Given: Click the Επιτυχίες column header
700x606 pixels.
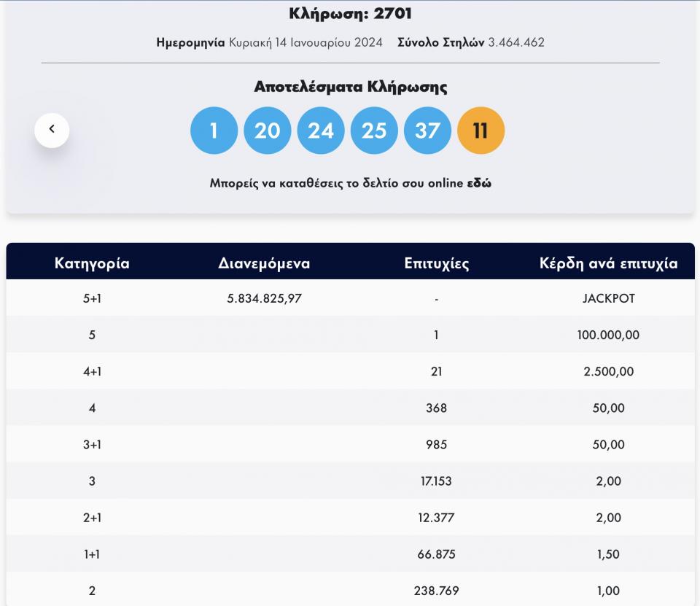Looking at the screenshot, I should point(436,263).
